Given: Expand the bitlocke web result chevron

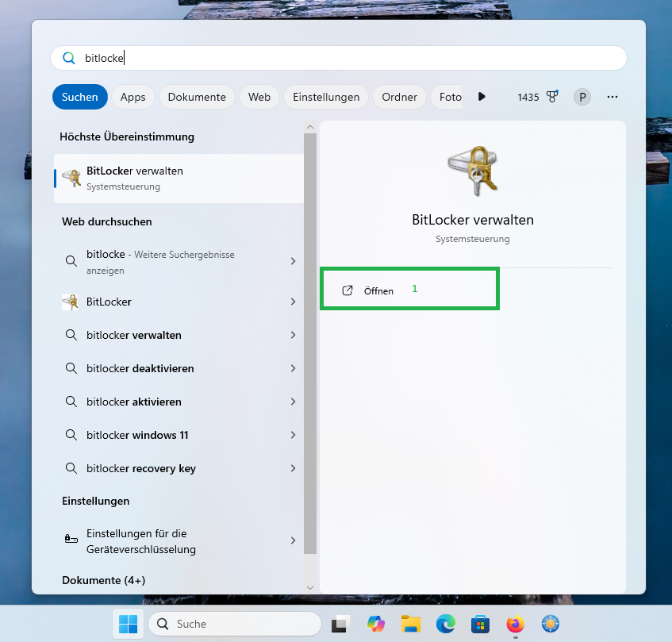Looking at the screenshot, I should [293, 261].
